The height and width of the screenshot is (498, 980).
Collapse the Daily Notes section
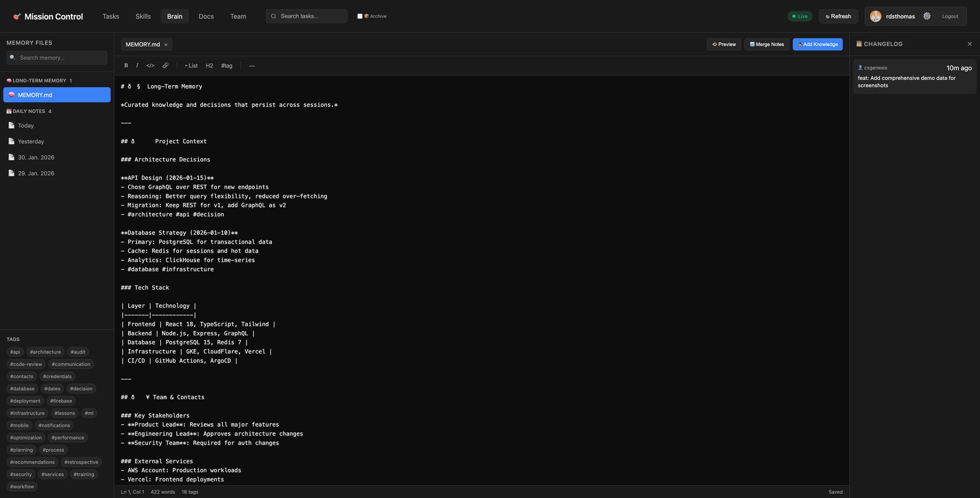tap(29, 111)
